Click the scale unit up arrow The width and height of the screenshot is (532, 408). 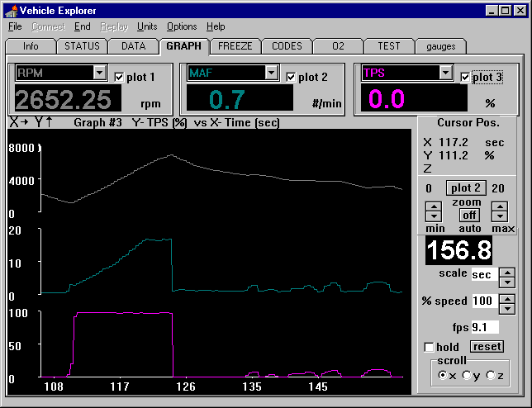tap(508, 270)
